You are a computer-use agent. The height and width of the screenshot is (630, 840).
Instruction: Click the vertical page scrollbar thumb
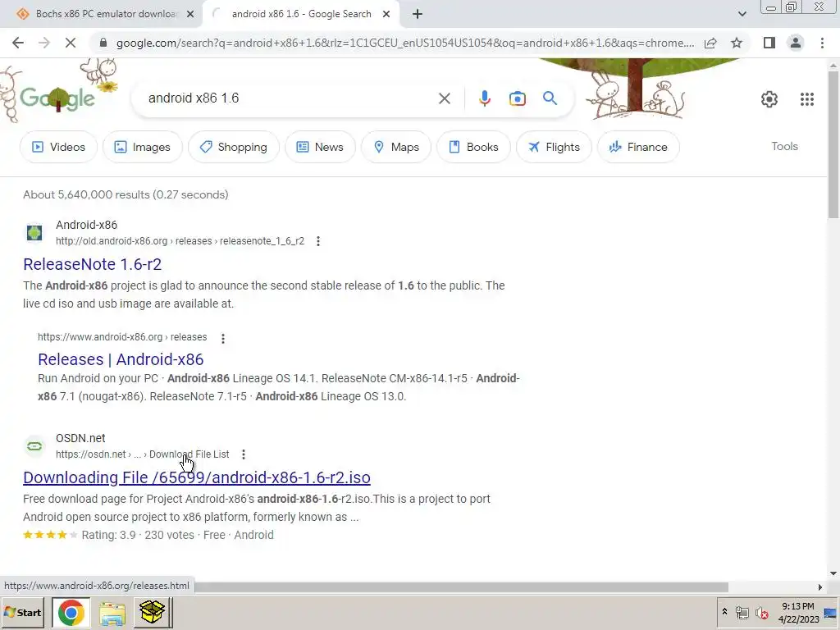[x=833, y=144]
